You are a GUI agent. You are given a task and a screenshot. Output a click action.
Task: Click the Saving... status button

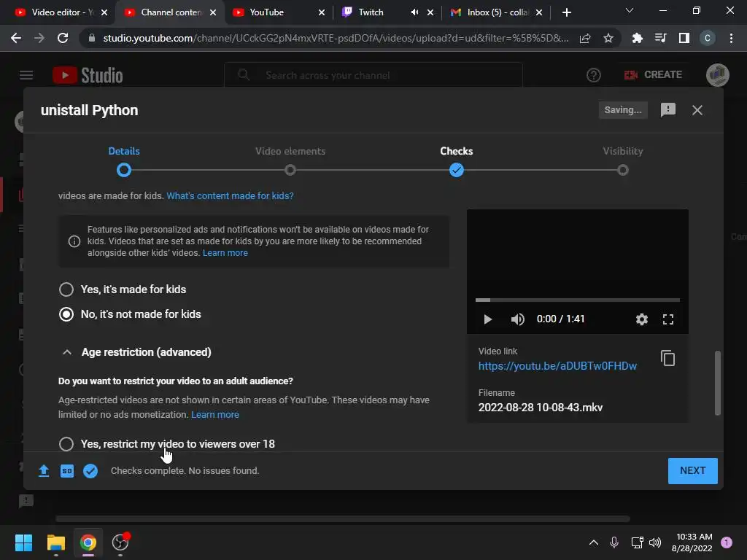tap(623, 110)
